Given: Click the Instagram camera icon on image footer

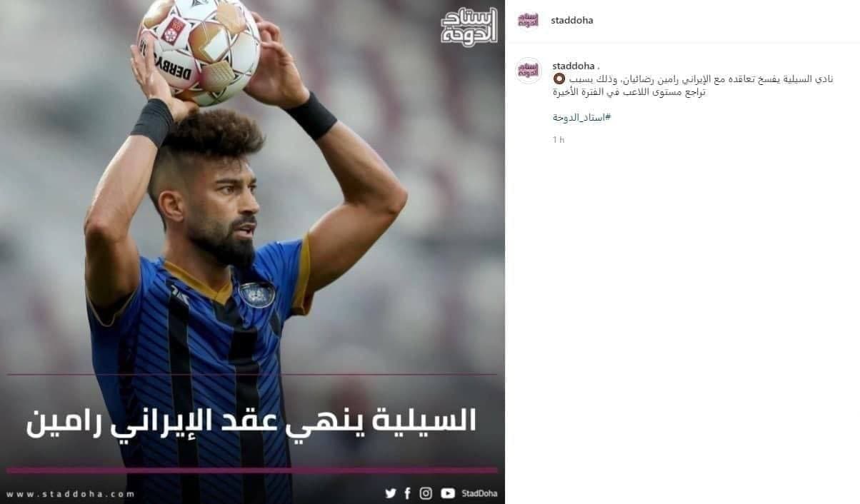Looking at the screenshot, I should click(x=426, y=493).
